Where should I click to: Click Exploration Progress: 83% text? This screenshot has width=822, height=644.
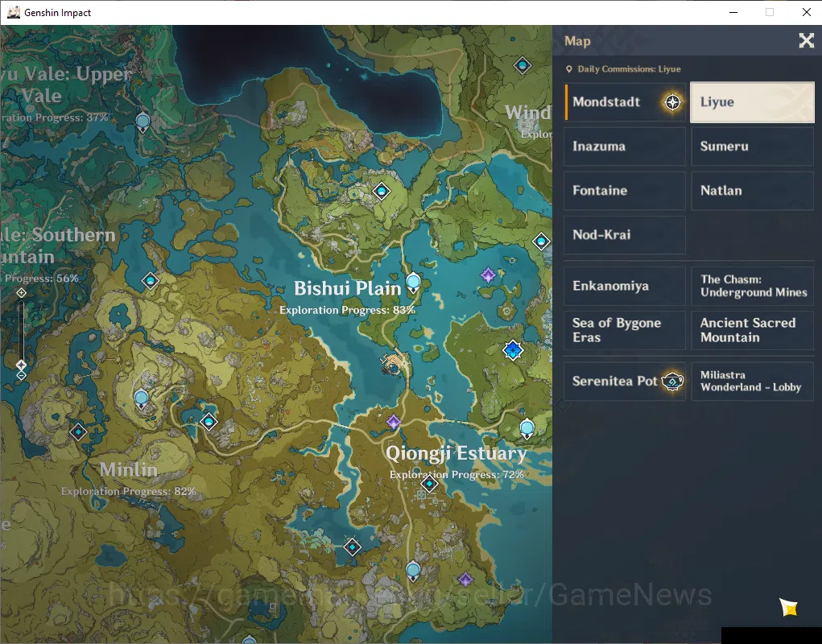pyautogui.click(x=347, y=310)
